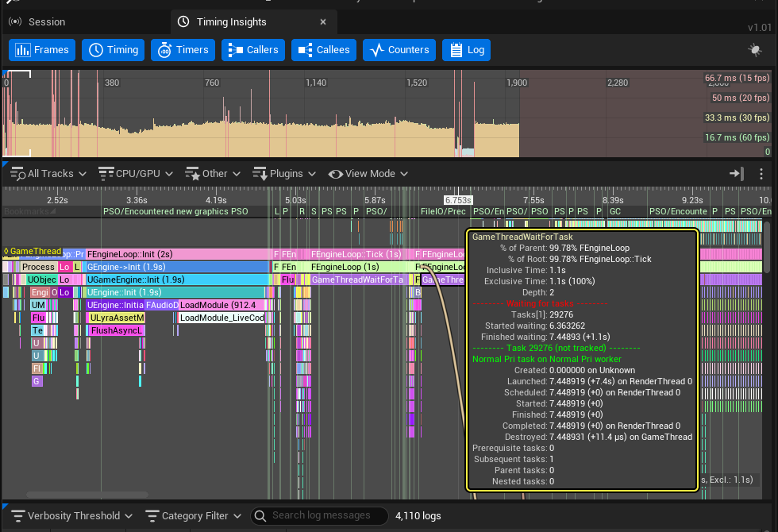Expand the Verbosity Threshold filter
Viewport: 778px width, 532px height.
pos(71,516)
